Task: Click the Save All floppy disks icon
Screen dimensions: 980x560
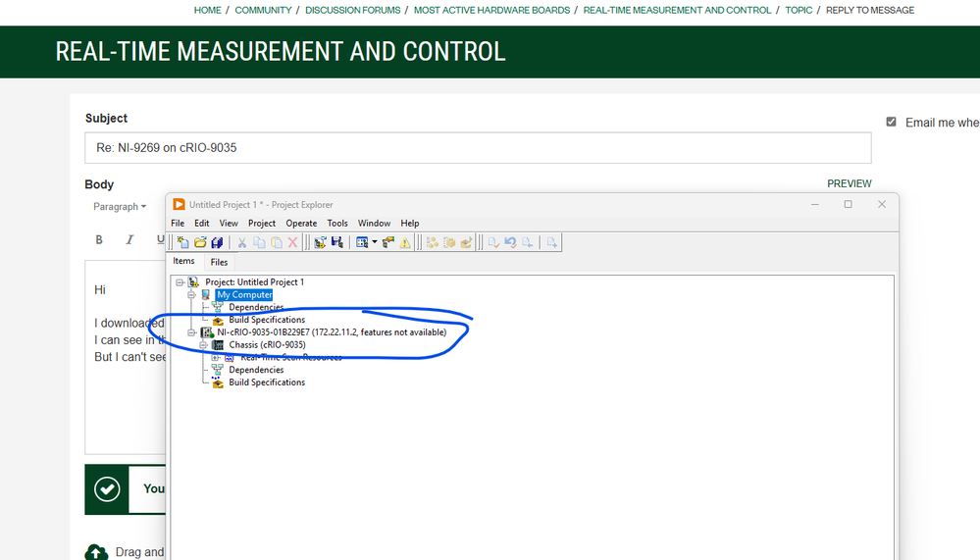Action: tap(217, 242)
